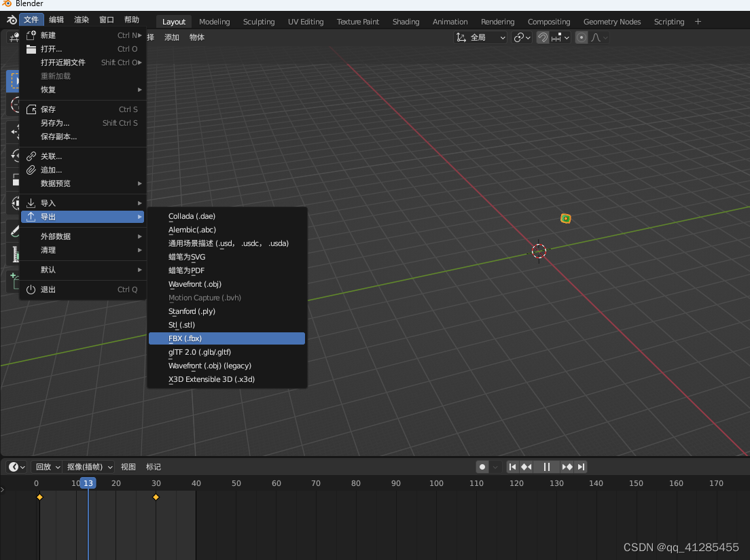The height and width of the screenshot is (560, 750).
Task: Choose FBX (.fbx) export option
Action: click(226, 338)
